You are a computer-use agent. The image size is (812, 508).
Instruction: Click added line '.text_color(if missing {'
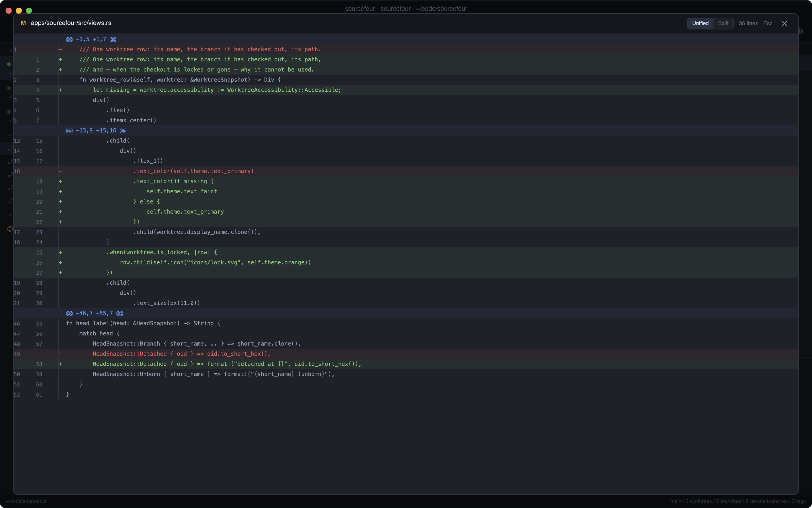(x=406, y=181)
